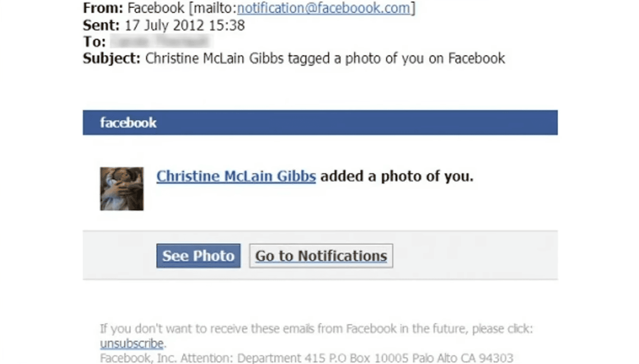Click the blue See Photo button

[198, 256]
